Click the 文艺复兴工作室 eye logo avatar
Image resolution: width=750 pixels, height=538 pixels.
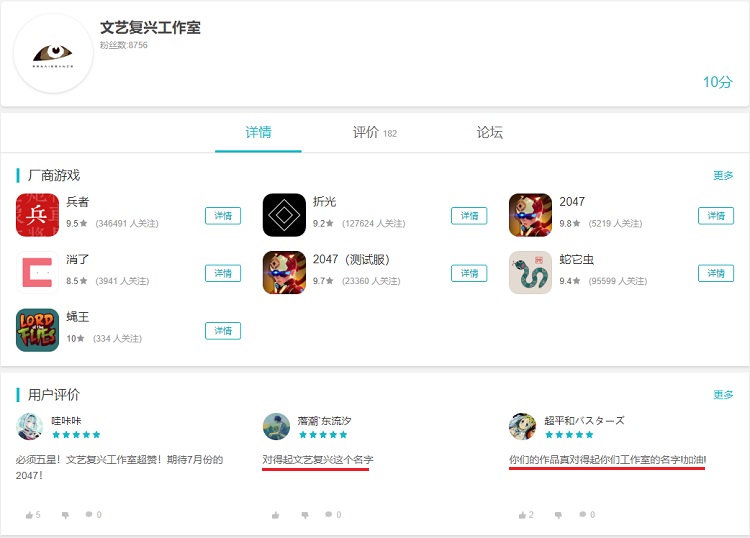(53, 54)
